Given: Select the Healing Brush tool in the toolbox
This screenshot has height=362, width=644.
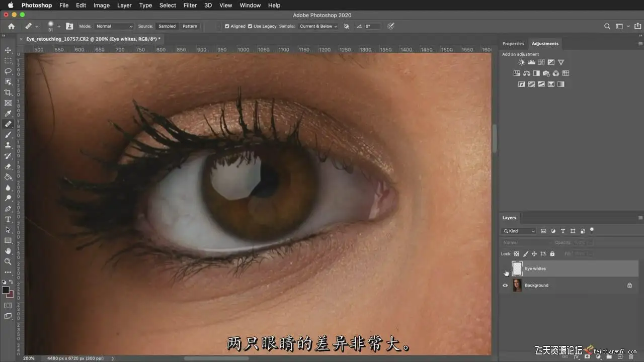Looking at the screenshot, I should click(x=8, y=124).
